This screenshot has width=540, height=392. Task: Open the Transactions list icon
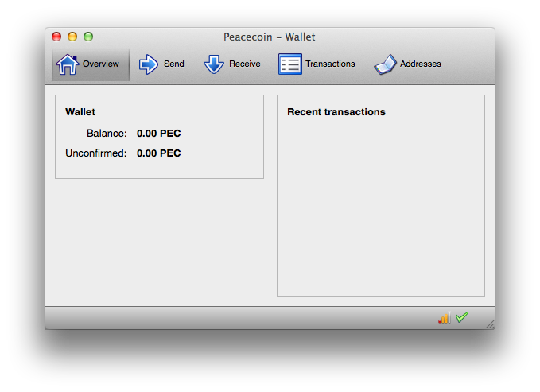pyautogui.click(x=290, y=64)
